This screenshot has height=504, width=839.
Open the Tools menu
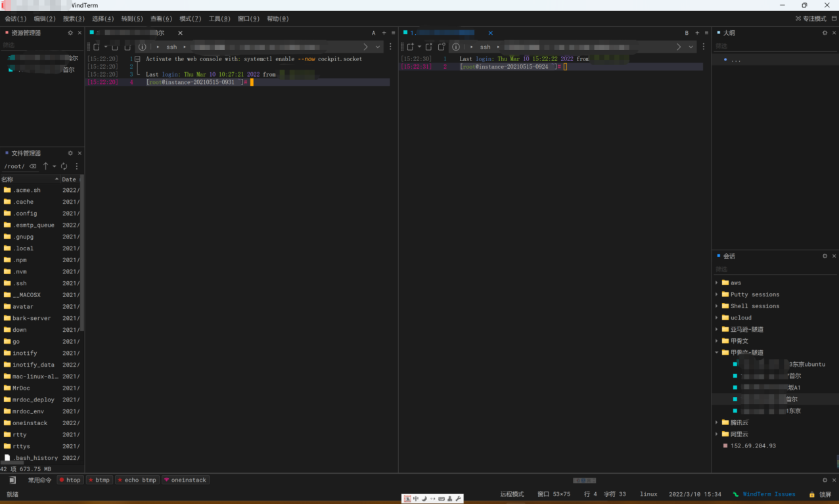coord(219,18)
